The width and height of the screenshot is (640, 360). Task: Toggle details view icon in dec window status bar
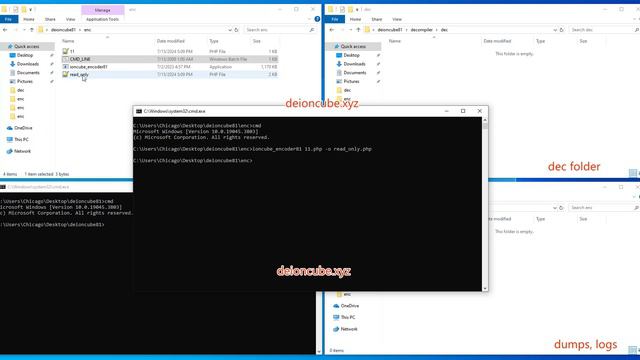[633, 173]
